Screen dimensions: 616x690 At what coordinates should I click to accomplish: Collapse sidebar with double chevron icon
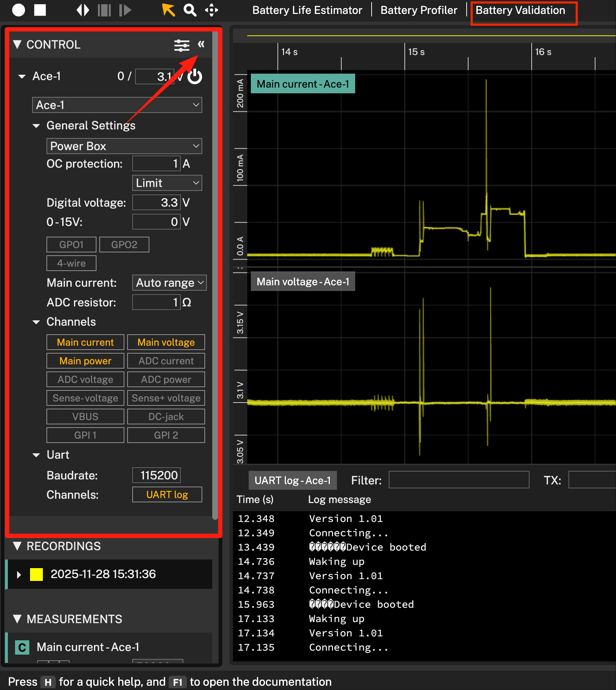pos(201,44)
